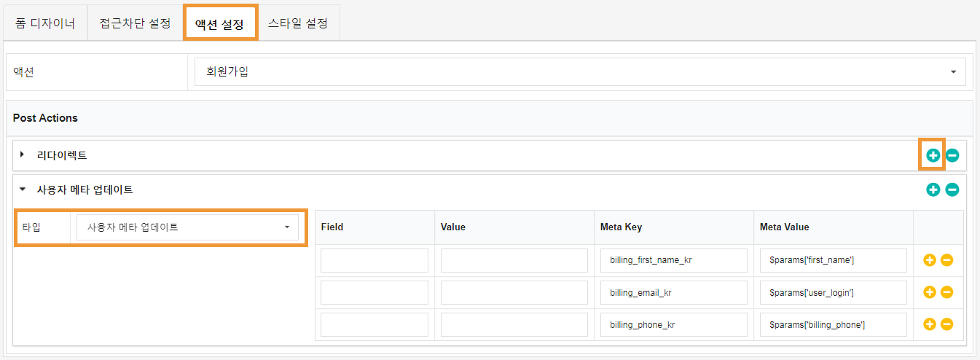This screenshot has height=360, width=980.
Task: Delete billing_email_kr row with yellow minus
Action: pos(947,292)
